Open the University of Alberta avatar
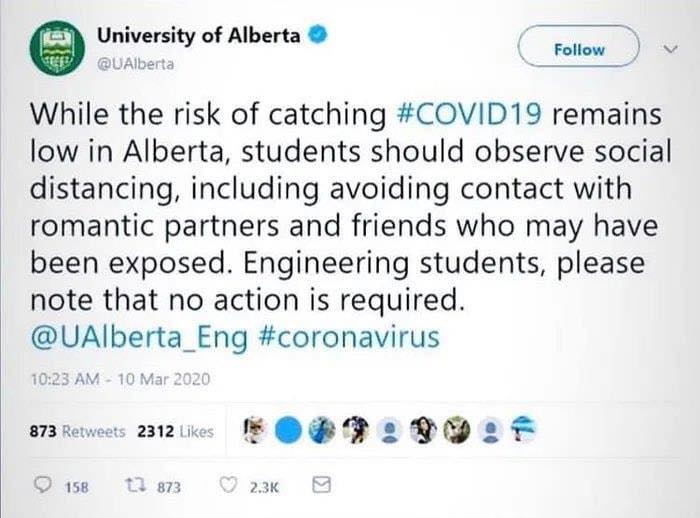The height and width of the screenshot is (518, 700). pyautogui.click(x=57, y=49)
